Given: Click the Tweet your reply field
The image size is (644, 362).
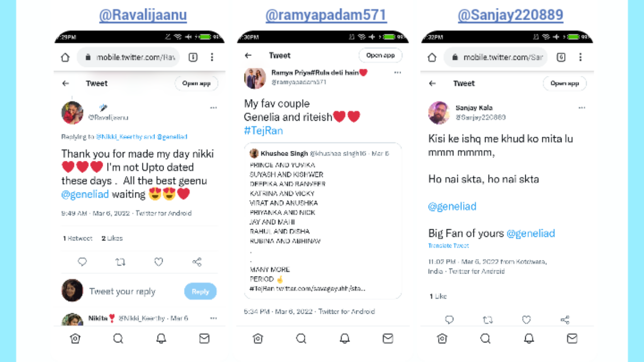Looking at the screenshot, I should [122, 292].
